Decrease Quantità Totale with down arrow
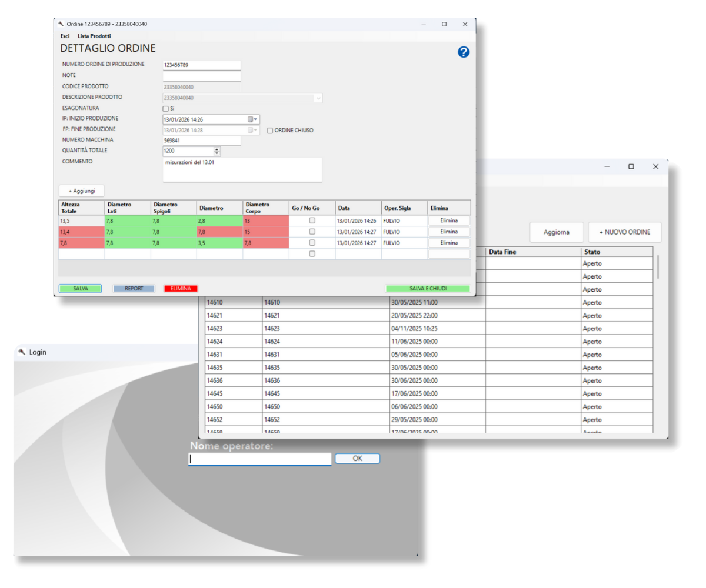 pyautogui.click(x=217, y=153)
